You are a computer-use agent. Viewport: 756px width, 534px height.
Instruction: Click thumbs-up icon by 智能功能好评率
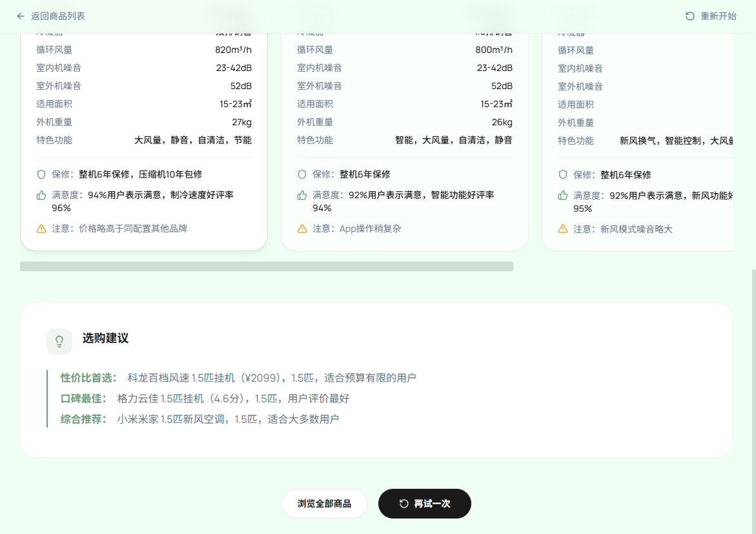point(302,195)
